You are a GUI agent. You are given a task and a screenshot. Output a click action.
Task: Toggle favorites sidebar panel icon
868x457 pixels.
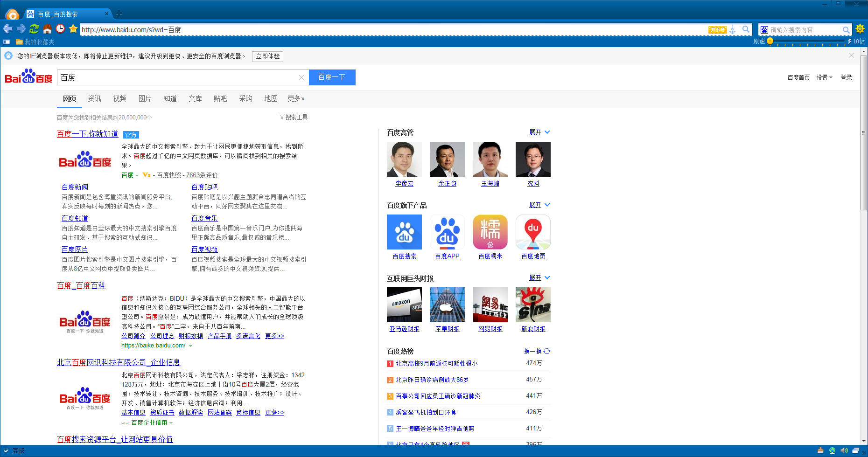[x=7, y=42]
